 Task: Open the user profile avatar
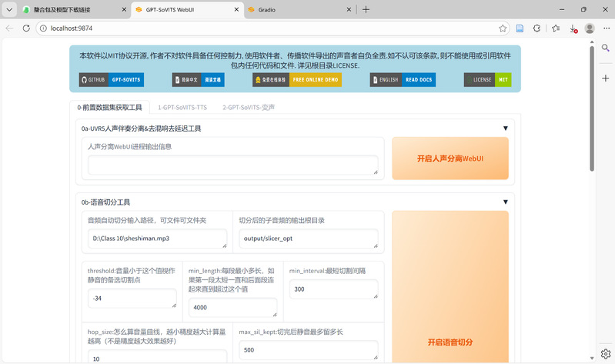(590, 28)
